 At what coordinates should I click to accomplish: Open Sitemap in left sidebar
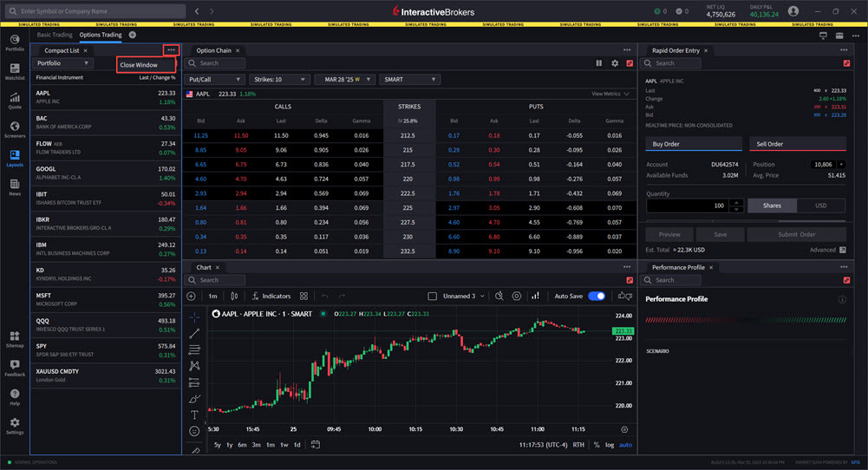pos(15,339)
